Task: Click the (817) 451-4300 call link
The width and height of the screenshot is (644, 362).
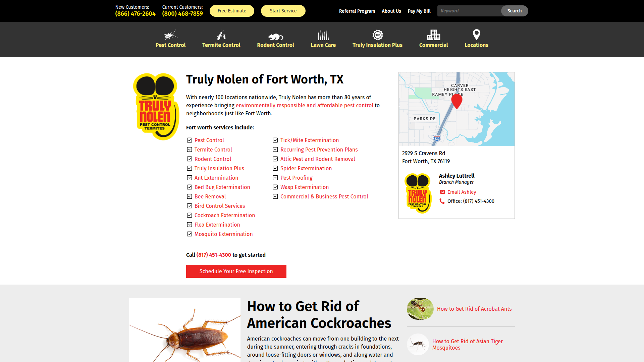Action: (214, 255)
